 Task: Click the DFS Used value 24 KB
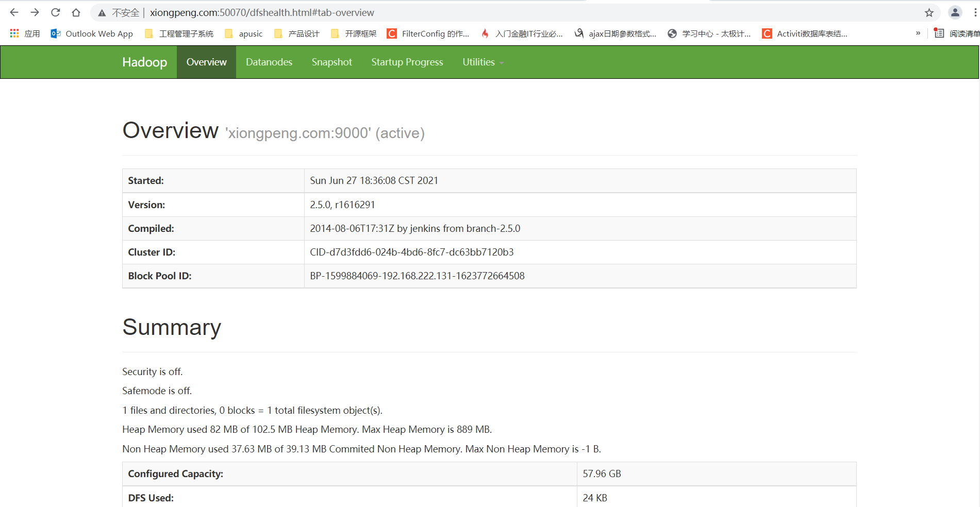pyautogui.click(x=595, y=498)
